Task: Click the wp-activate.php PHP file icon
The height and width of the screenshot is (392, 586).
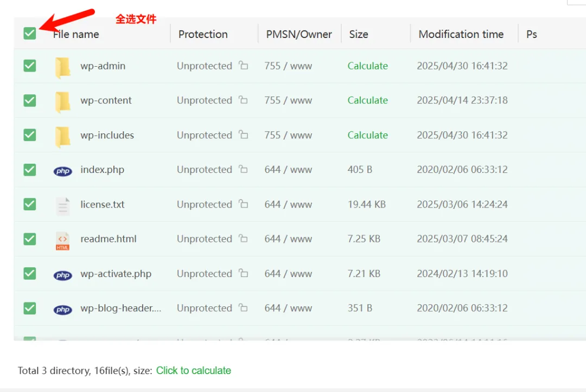Action: pyautogui.click(x=63, y=275)
